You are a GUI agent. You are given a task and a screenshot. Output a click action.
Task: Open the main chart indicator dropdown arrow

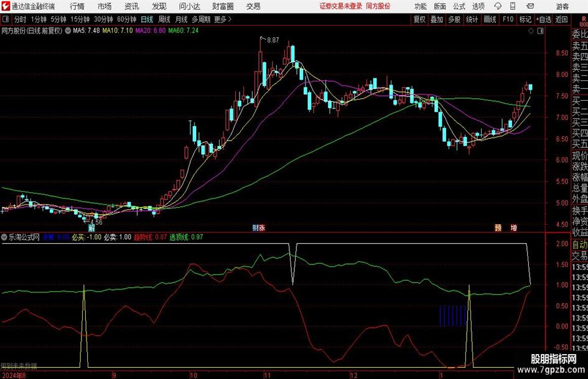pos(68,30)
